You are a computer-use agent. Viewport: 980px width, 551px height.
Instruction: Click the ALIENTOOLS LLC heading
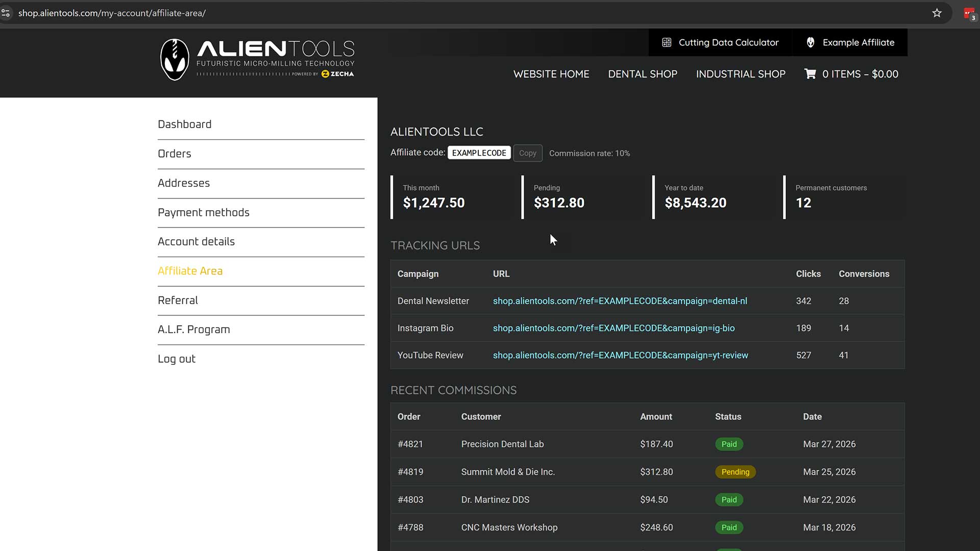(436, 132)
